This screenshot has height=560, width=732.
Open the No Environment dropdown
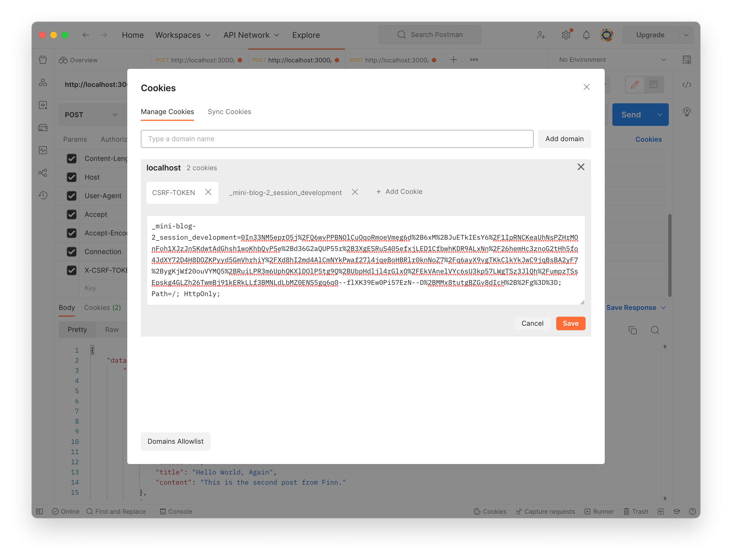click(x=612, y=60)
